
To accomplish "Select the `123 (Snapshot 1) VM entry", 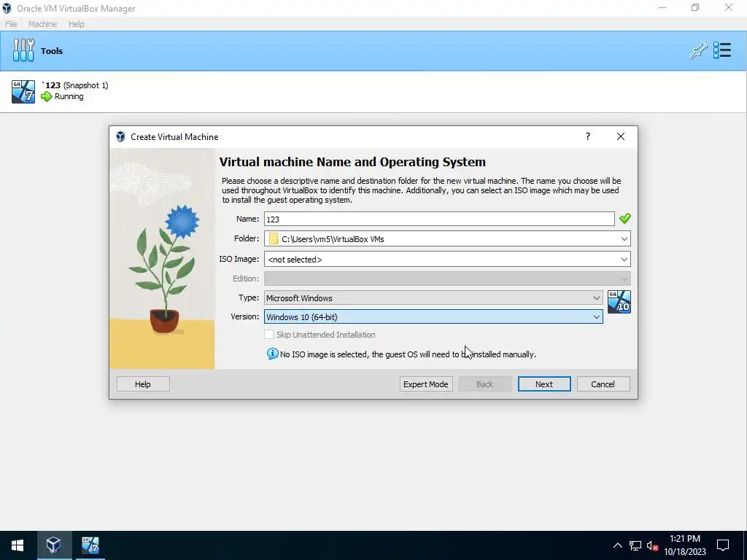I will pyautogui.click(x=373, y=91).
